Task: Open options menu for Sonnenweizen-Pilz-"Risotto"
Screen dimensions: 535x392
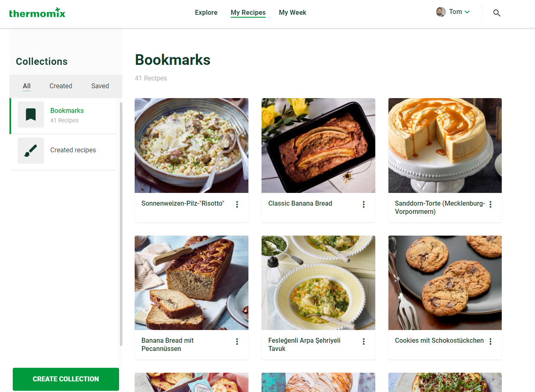Action: point(237,204)
